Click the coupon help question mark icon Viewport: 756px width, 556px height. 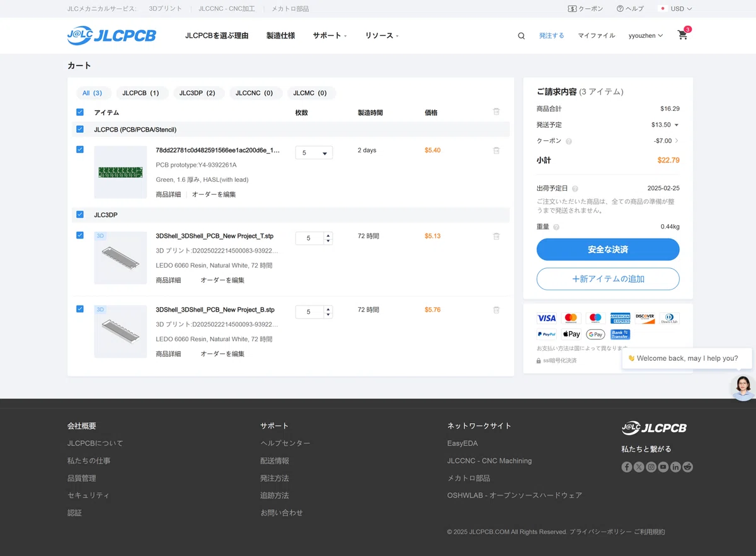click(x=569, y=142)
